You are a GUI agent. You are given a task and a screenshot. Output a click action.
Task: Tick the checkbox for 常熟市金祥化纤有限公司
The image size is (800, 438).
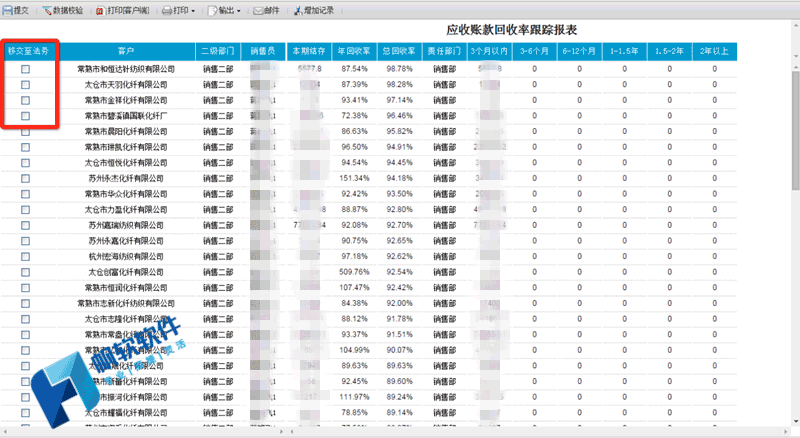click(x=26, y=101)
